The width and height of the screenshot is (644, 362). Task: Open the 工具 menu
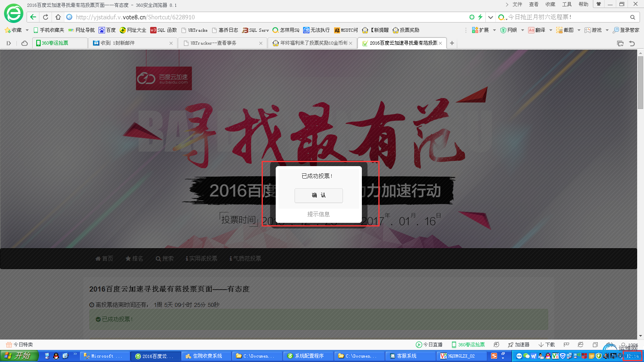click(567, 4)
